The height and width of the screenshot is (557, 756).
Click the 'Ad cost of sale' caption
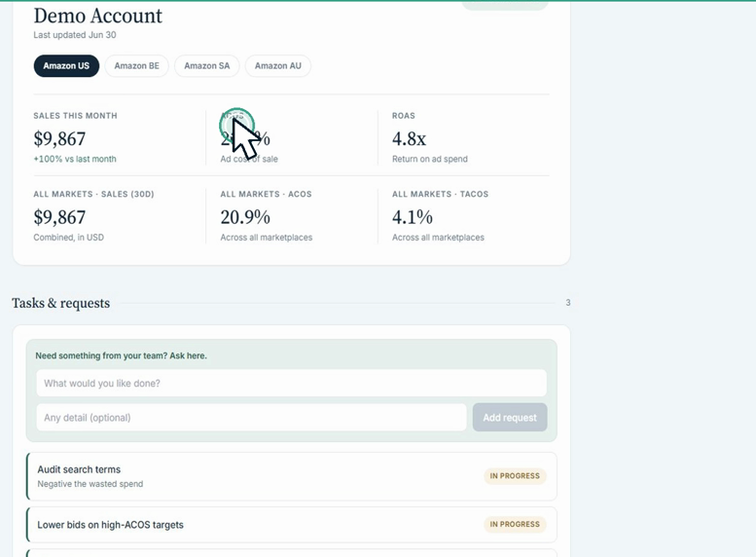(249, 159)
